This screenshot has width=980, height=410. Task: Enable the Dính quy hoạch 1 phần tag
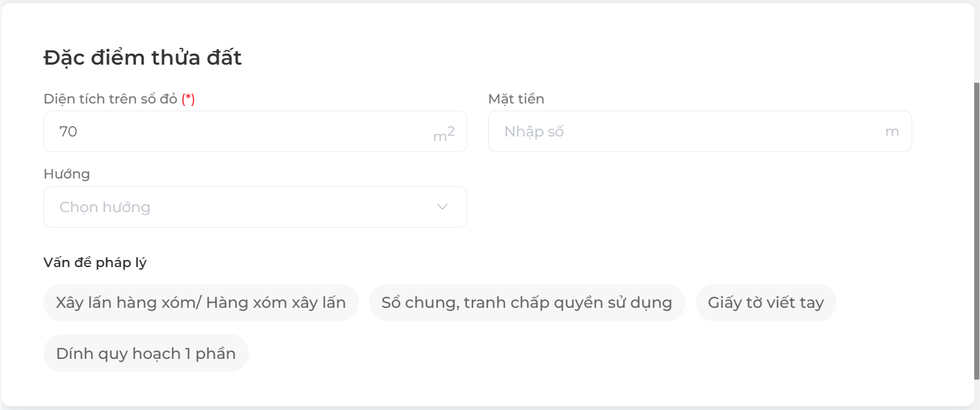(145, 353)
